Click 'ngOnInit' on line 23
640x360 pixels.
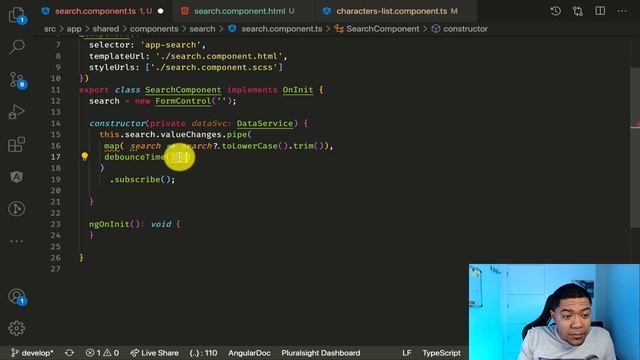click(x=109, y=224)
